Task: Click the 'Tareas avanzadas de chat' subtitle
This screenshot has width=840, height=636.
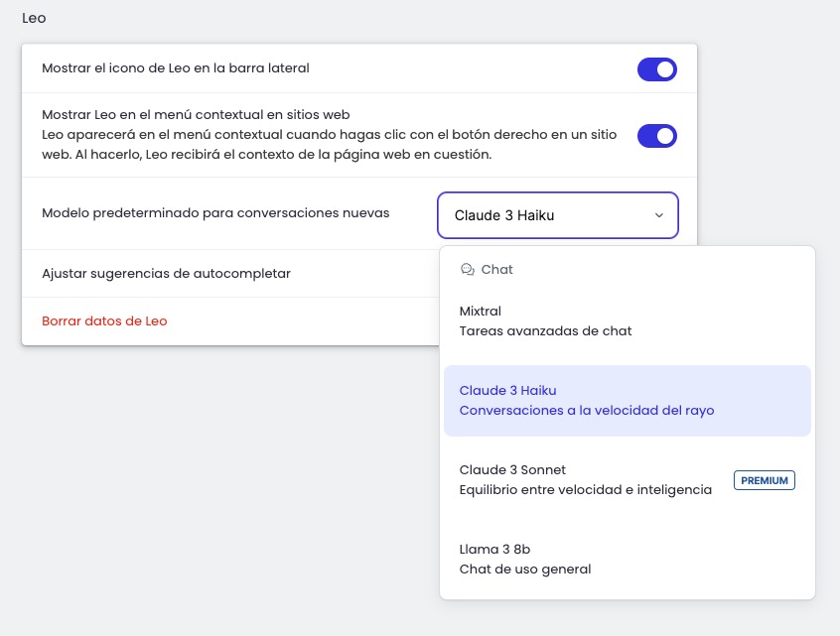Action: [546, 330]
